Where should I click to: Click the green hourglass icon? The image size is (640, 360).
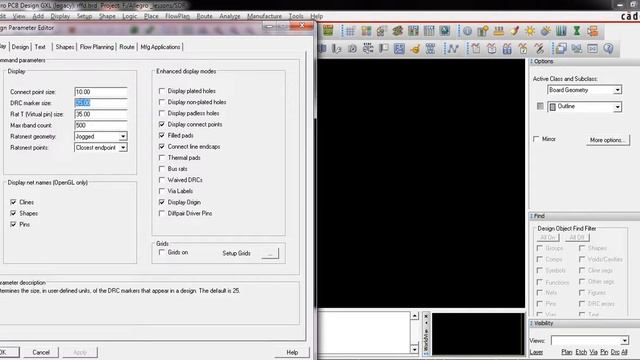[x=577, y=31]
